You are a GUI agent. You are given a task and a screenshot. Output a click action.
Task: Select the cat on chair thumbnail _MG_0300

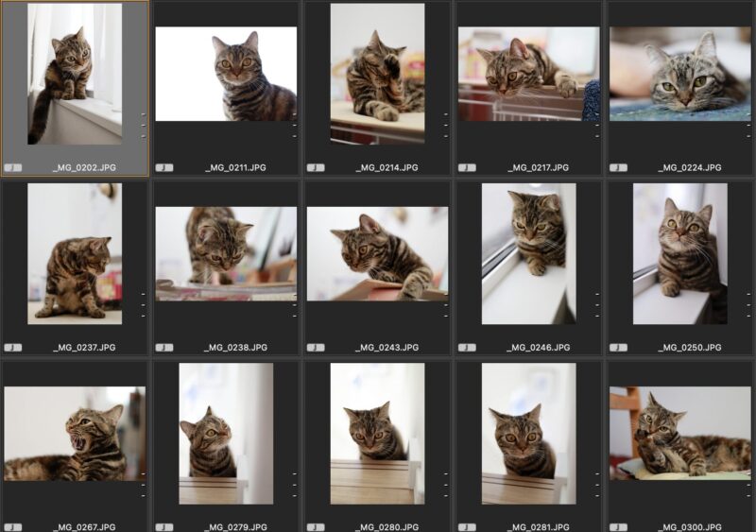(679, 433)
